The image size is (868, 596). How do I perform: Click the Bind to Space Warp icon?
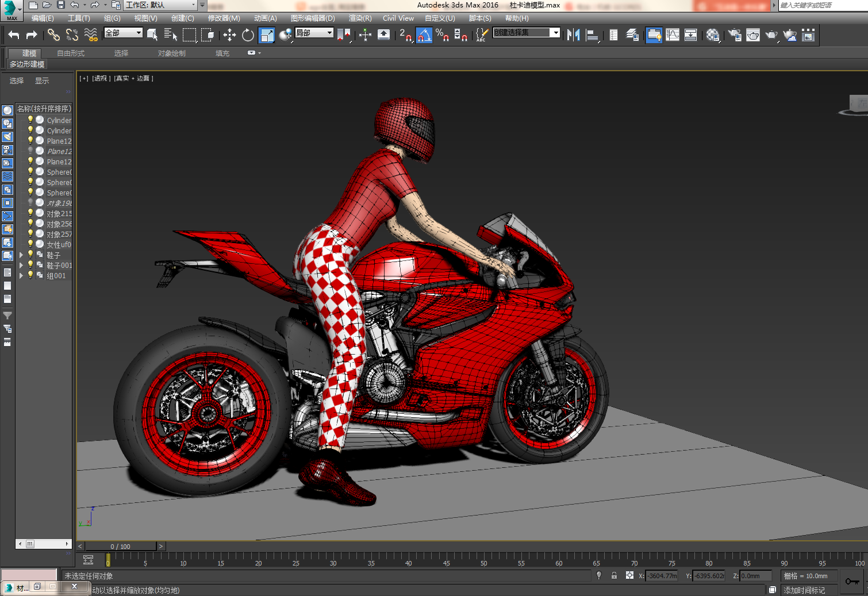point(90,35)
